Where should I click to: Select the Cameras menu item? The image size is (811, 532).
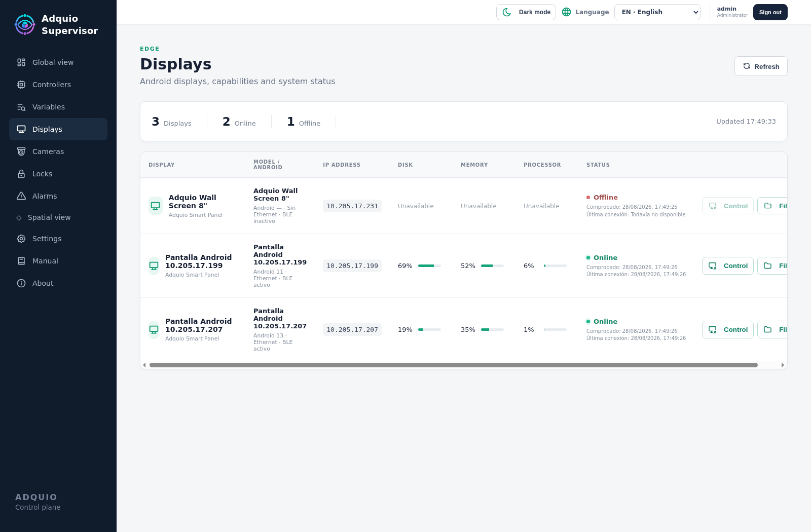click(58, 151)
